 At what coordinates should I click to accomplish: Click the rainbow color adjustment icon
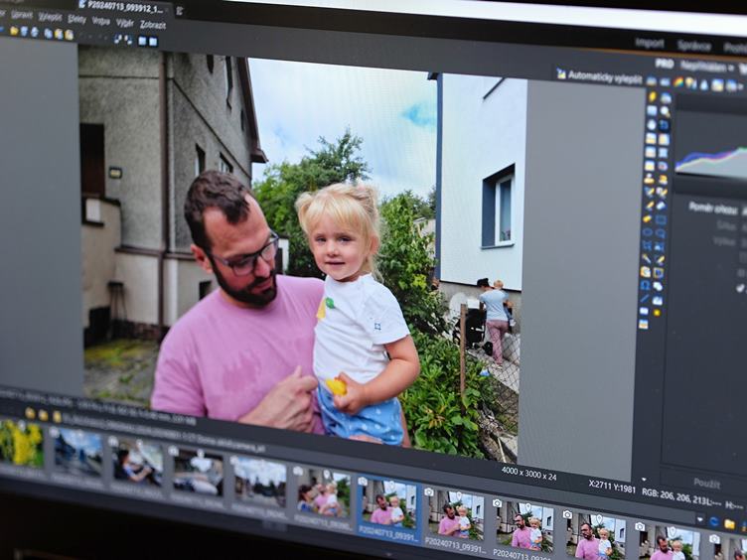678,81
